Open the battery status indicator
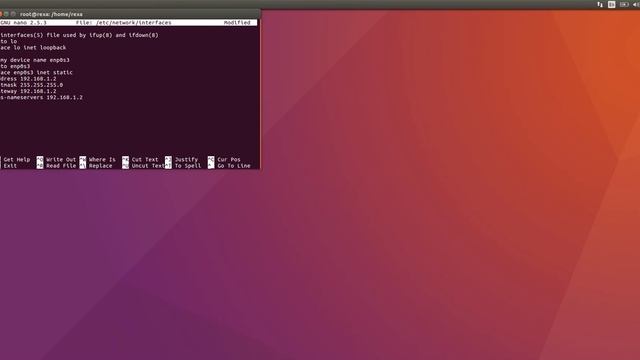This screenshot has width=640, height=360. click(x=624, y=4)
